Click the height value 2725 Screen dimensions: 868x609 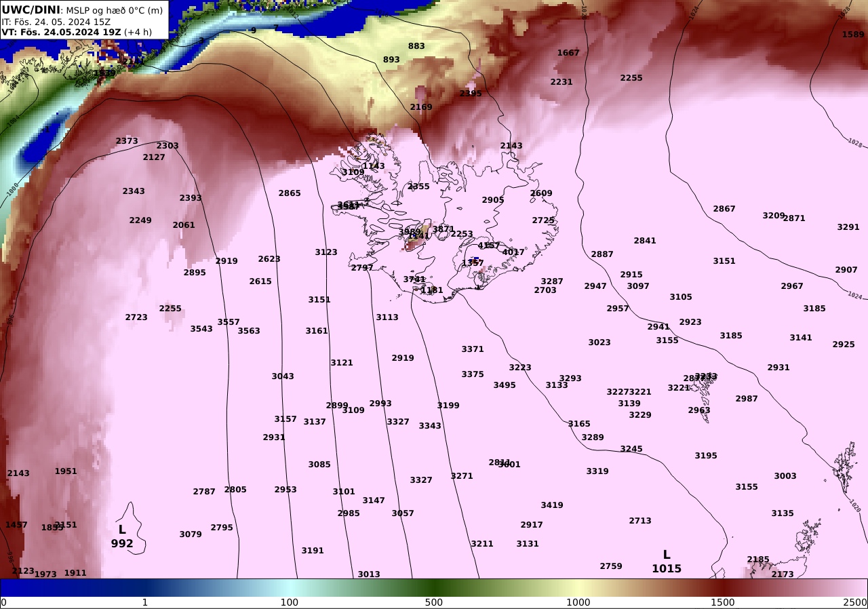[x=543, y=220]
